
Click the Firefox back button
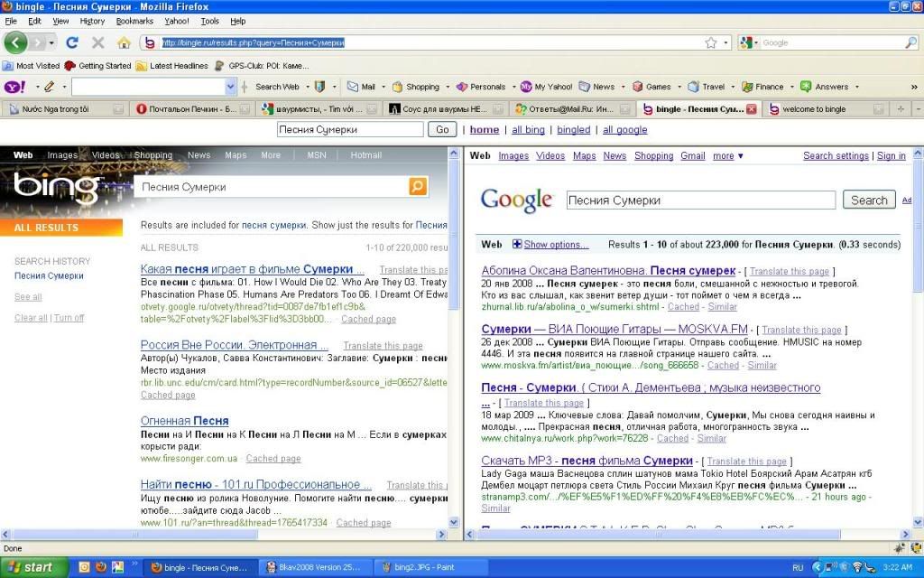[x=15, y=42]
